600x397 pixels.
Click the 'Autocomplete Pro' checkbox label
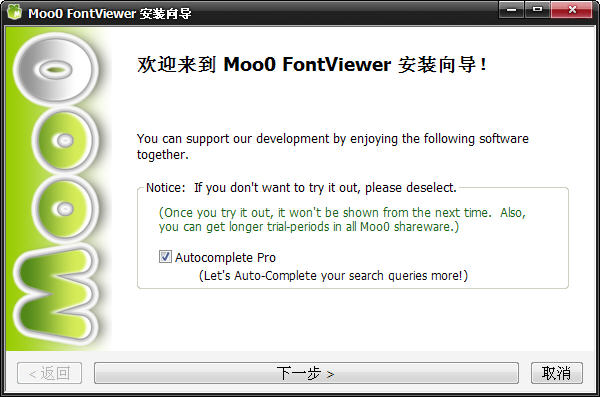click(225, 258)
